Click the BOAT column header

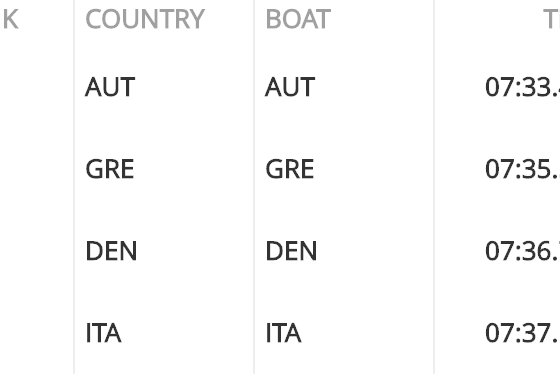[298, 19]
